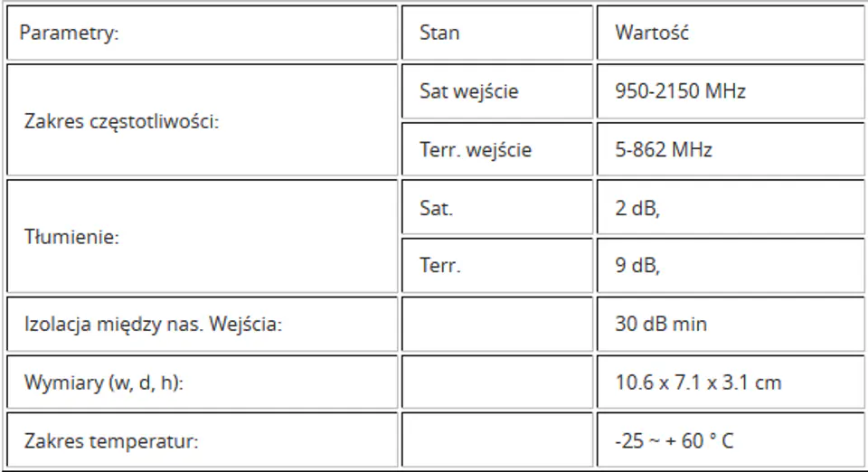
Task: Select the "5-862 MHz" value cell
Action: pyautogui.click(x=664, y=150)
